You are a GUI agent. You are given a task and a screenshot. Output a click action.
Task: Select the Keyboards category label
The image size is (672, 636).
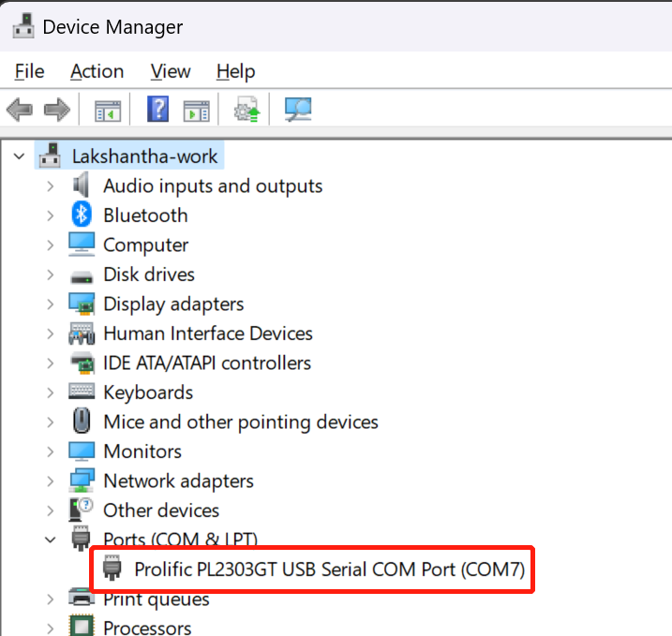click(x=148, y=392)
